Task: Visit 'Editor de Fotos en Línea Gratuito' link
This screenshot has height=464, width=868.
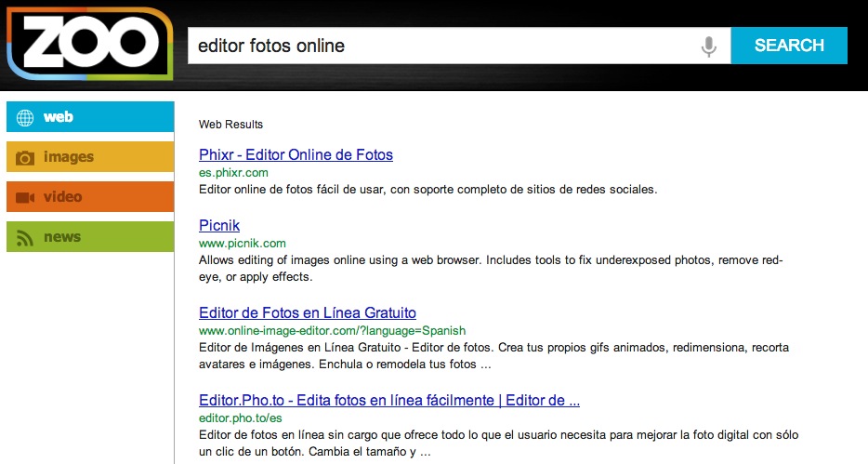Action: [x=308, y=312]
